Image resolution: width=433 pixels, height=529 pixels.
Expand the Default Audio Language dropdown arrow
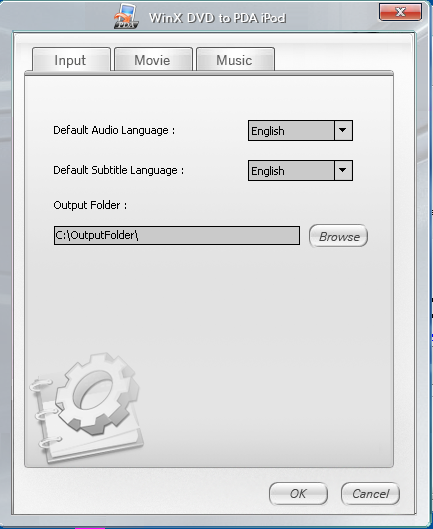[x=343, y=130]
